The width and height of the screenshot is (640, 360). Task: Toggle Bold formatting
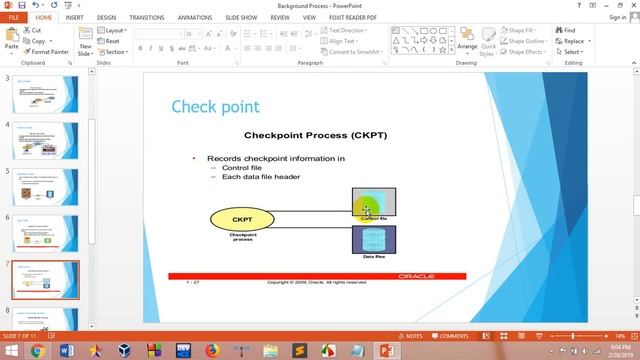coord(140,48)
